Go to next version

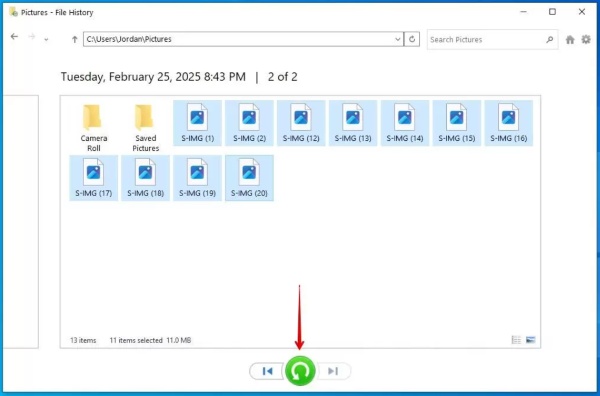click(x=333, y=371)
